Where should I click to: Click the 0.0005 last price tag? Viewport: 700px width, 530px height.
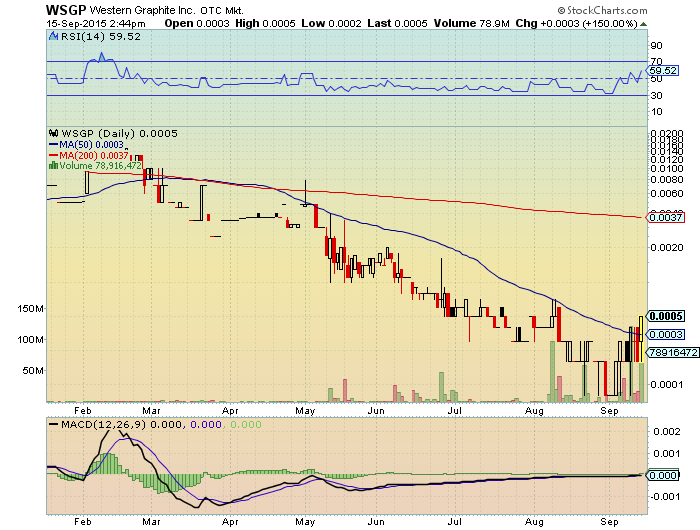pyautogui.click(x=666, y=316)
